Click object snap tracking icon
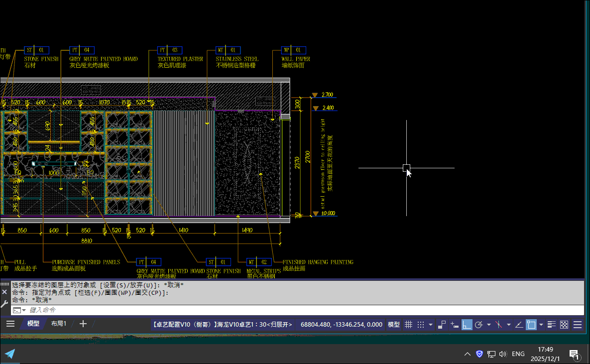 [x=519, y=325]
